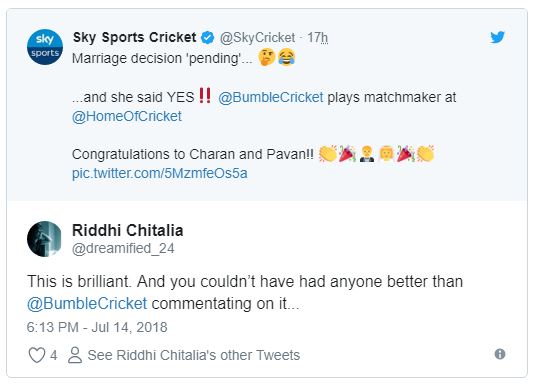This screenshot has width=537, height=390.
Task: Open @BumbleCricket mention in Riddhi's reply
Action: [x=87, y=304]
